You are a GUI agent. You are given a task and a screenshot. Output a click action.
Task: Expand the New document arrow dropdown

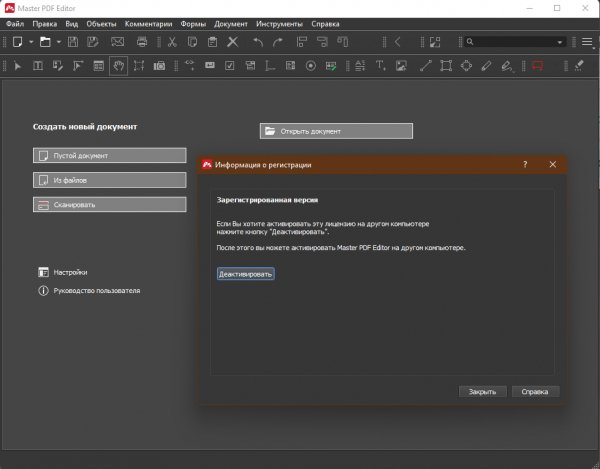click(31, 42)
